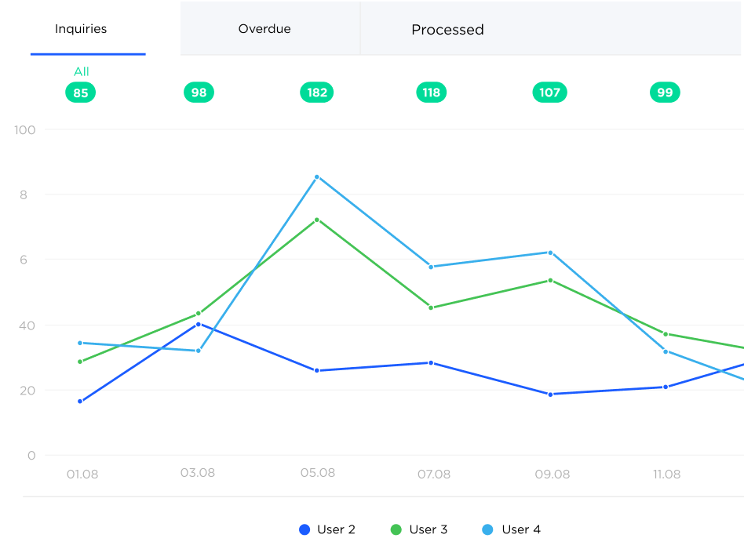Screen dimensions: 744x560
Task: Click the green badge showing 85
Action: (80, 92)
